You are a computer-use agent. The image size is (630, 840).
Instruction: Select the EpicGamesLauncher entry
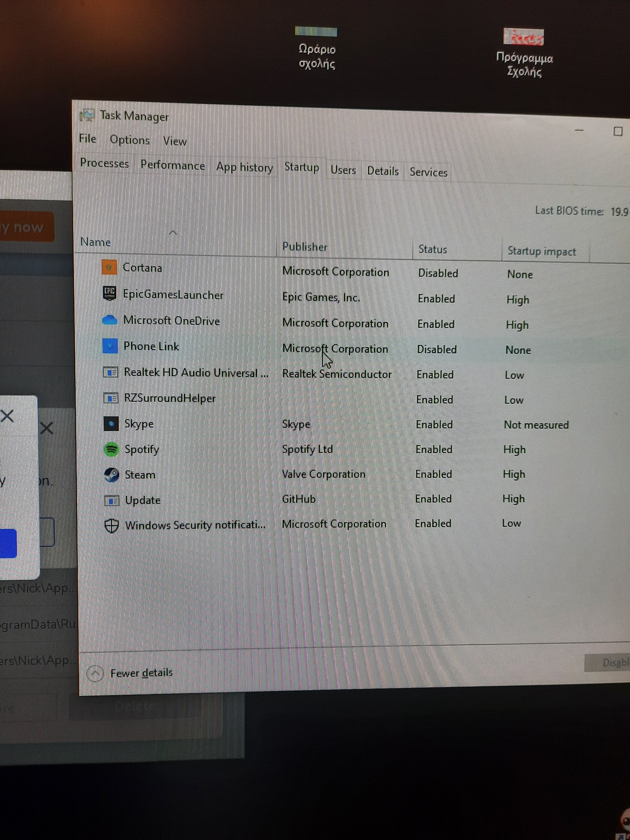[x=173, y=295]
